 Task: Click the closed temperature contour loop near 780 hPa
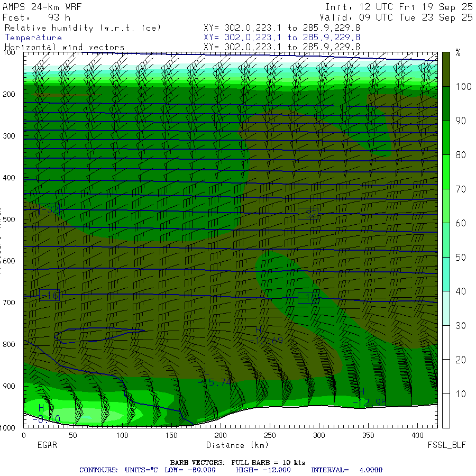99,335
